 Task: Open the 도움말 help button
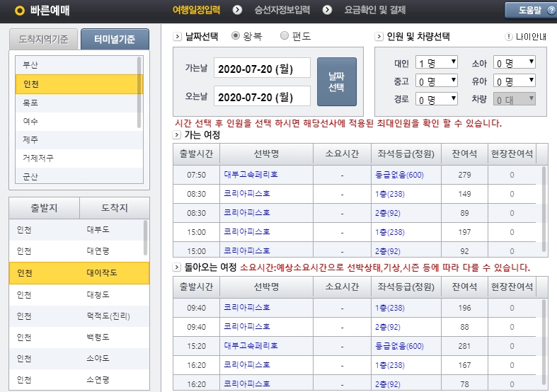[531, 11]
